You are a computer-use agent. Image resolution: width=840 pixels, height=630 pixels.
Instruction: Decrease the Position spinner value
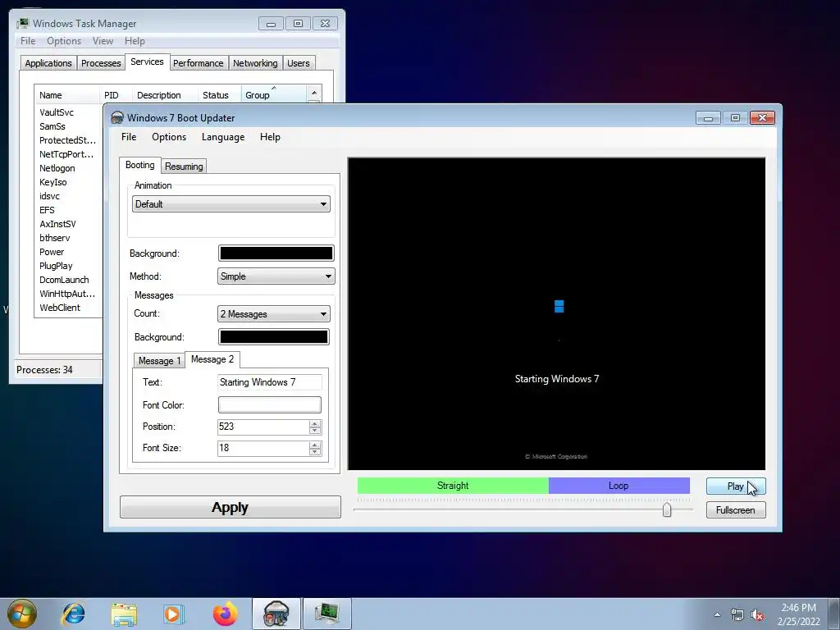[315, 430]
